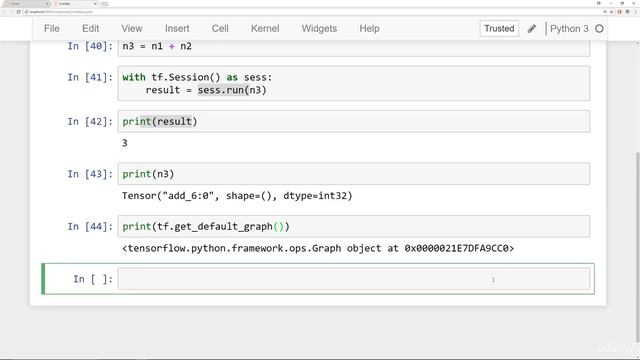Click the Graph object output line
The height and width of the screenshot is (360, 640).
[318, 248]
